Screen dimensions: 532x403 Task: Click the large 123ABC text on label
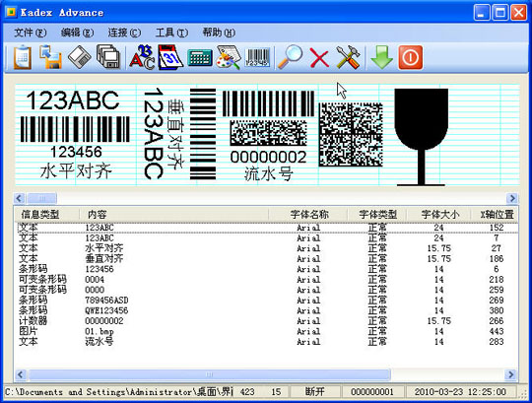tap(73, 101)
